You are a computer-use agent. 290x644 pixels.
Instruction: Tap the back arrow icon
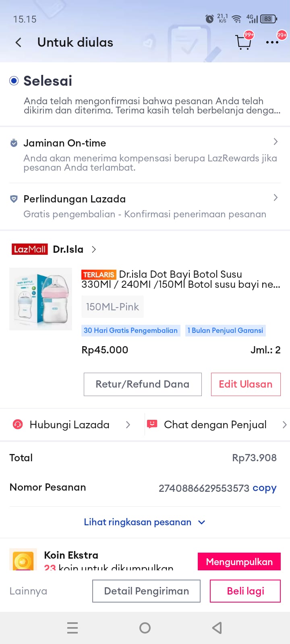pos(19,42)
